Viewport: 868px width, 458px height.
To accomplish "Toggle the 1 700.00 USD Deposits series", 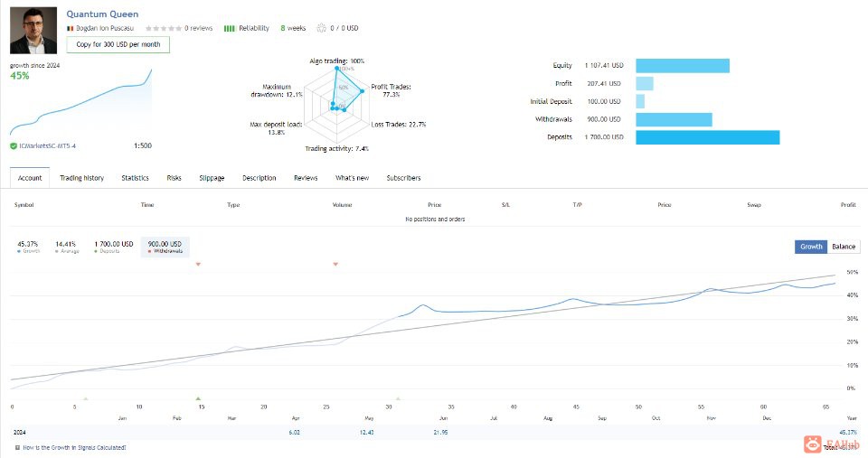I will coord(113,247).
